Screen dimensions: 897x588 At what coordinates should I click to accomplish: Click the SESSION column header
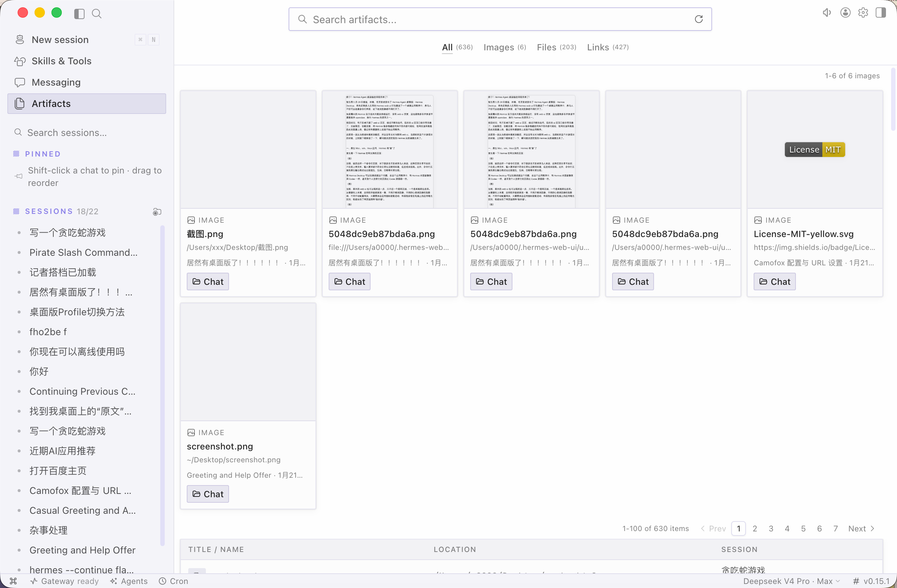tap(739, 549)
